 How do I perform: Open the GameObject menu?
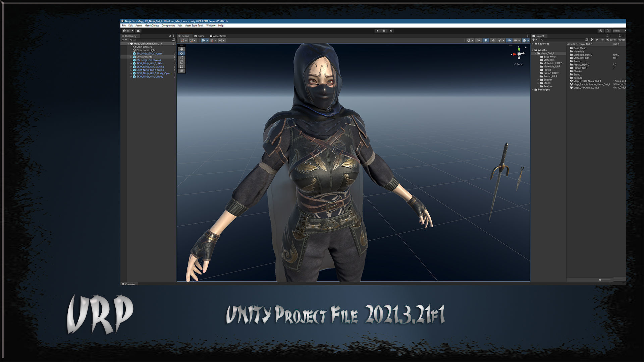152,25
